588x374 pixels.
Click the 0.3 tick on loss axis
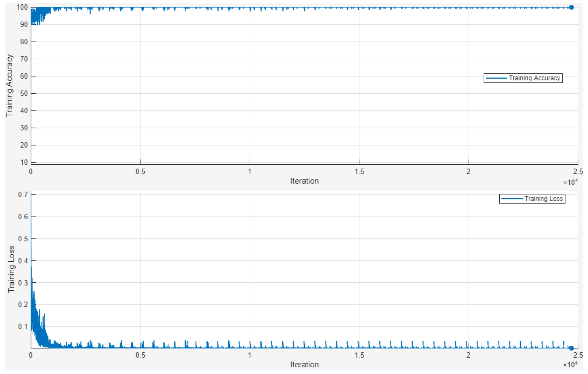point(23,283)
